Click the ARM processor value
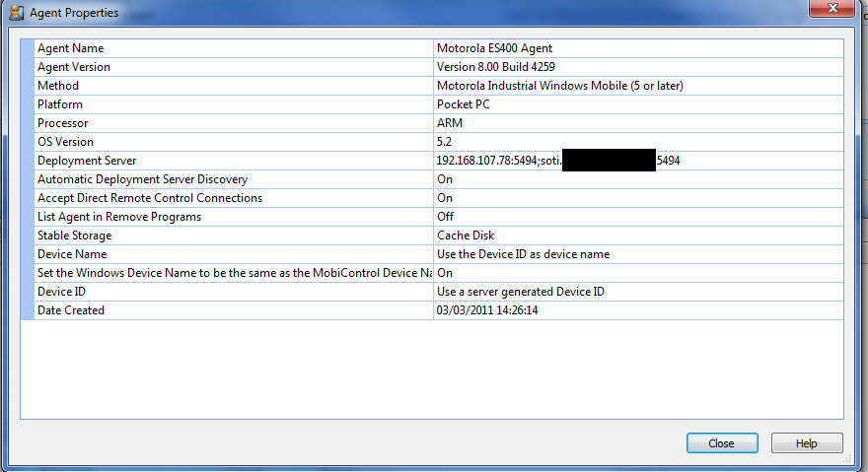Image resolution: width=868 pixels, height=472 pixels. tap(450, 123)
